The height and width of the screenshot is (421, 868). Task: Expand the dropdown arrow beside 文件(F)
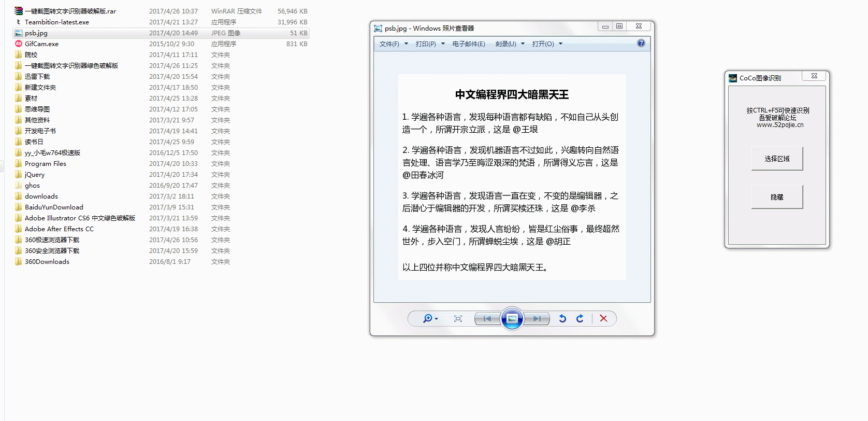[x=406, y=44]
